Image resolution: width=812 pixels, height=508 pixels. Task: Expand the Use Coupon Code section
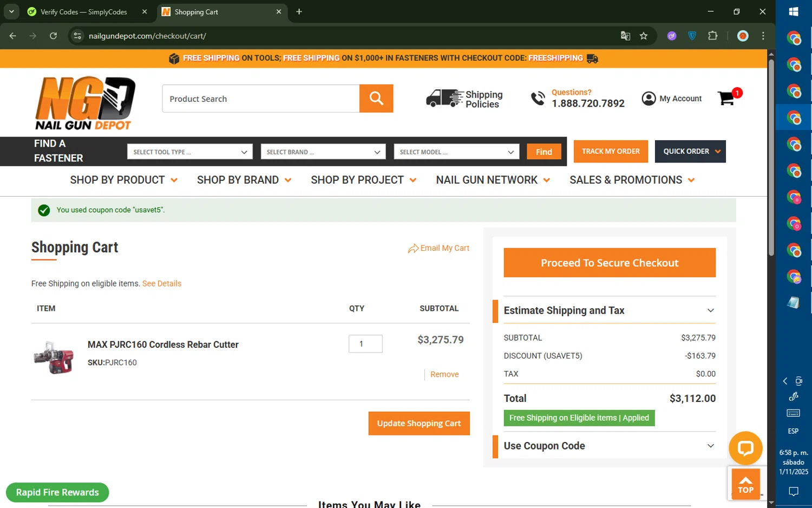click(x=610, y=446)
